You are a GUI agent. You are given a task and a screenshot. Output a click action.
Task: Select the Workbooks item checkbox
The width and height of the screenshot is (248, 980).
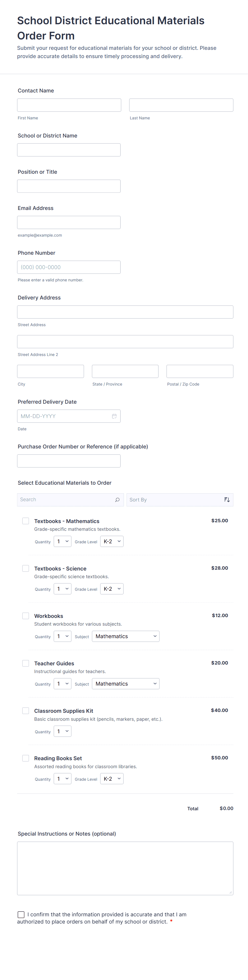(x=26, y=615)
